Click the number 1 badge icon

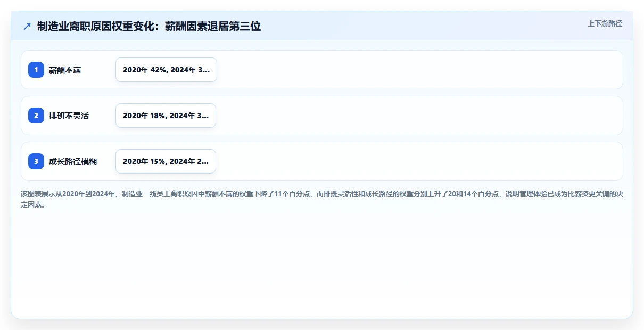36,70
